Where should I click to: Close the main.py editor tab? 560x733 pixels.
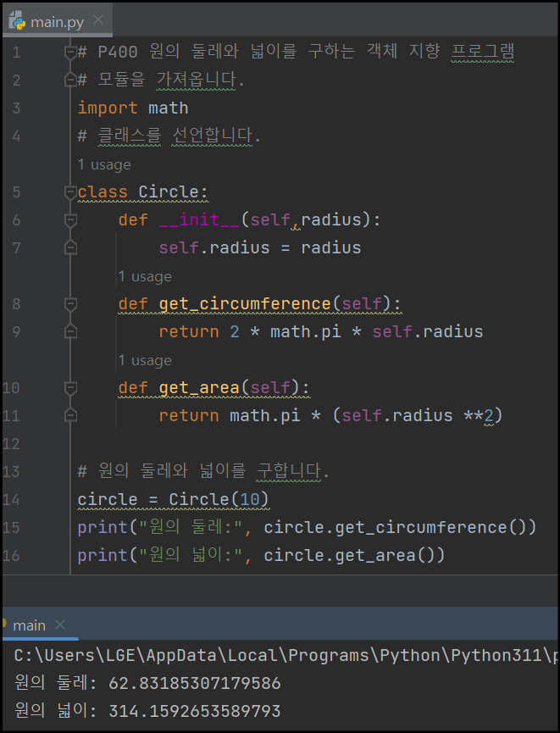[98, 19]
